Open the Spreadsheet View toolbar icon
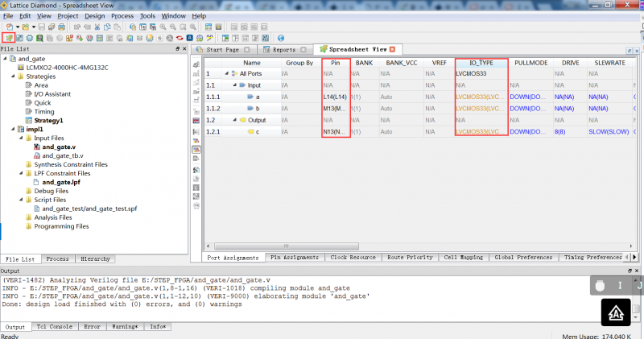Viewport: 644px width, 339px height. coord(9,38)
